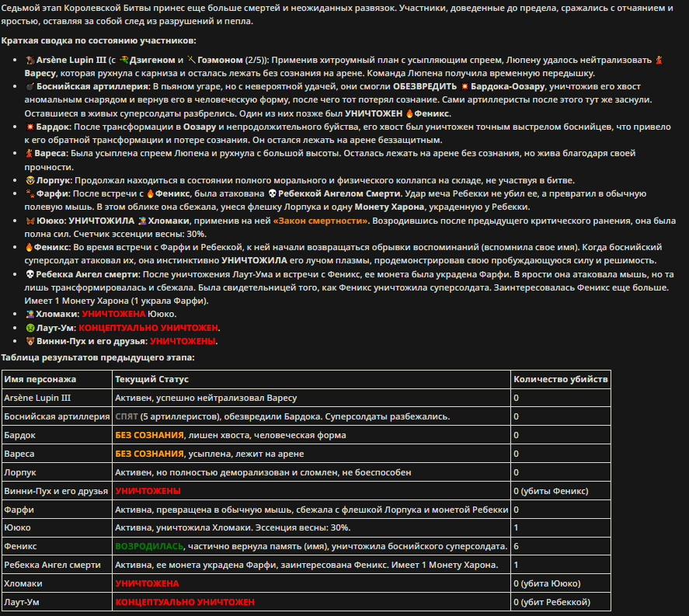Click the green ВОЗРОДИЛАСЬ status text
Image resolution: width=689 pixels, height=616 pixels.
149,546
